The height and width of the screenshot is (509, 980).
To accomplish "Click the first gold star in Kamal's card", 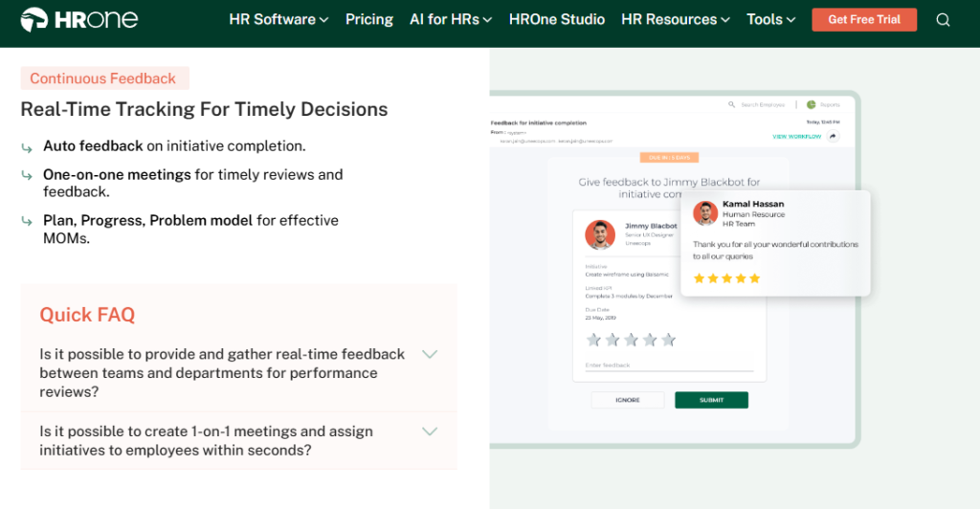I will pyautogui.click(x=700, y=278).
